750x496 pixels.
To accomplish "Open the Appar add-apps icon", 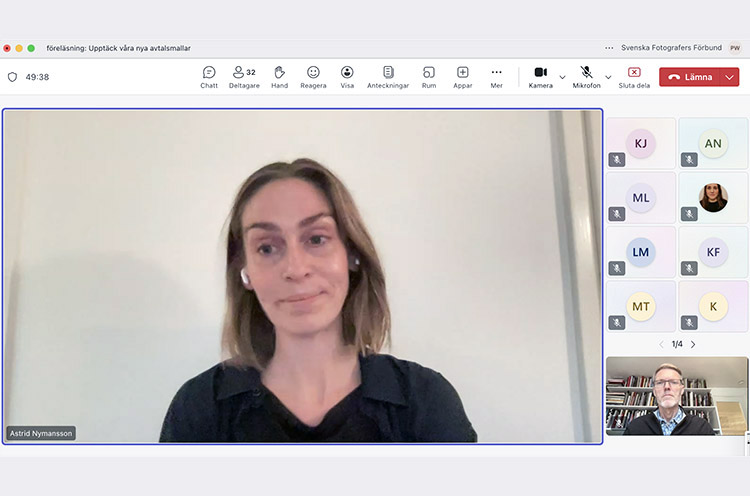I will coord(463,77).
